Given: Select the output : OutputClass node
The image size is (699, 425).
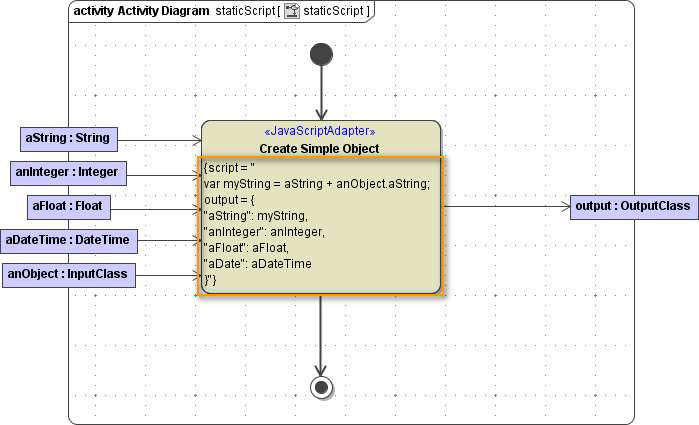Looking at the screenshot, I should point(633,207).
